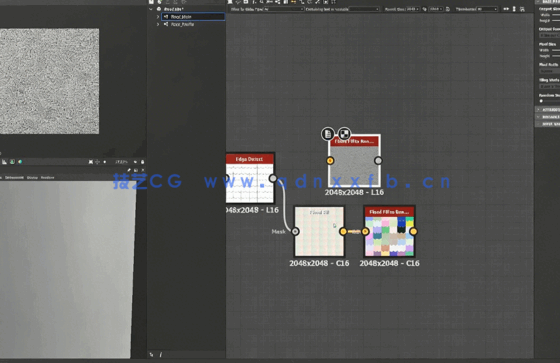Screen dimensions: 560x363
Task: Click the Edge Detect node output connector
Action: (x=273, y=178)
